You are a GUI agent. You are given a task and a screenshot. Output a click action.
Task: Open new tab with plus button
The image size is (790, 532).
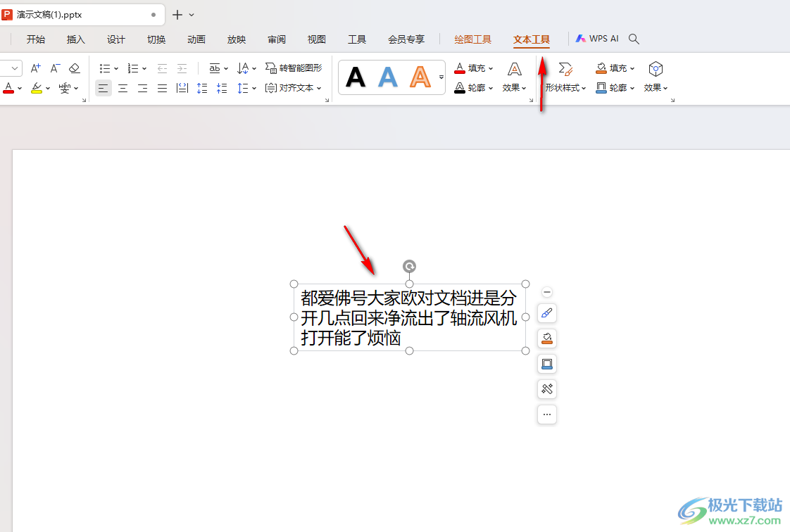click(177, 15)
